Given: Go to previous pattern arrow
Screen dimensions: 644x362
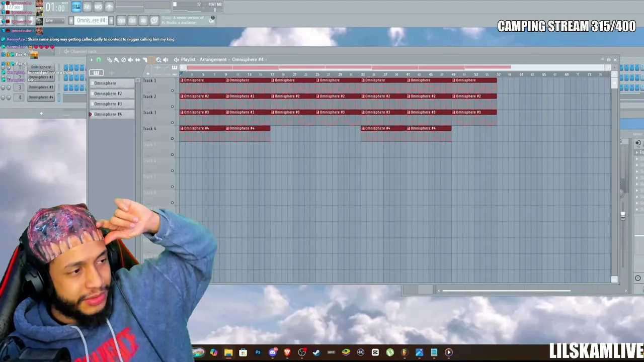Looking at the screenshot, I should 71,21.
